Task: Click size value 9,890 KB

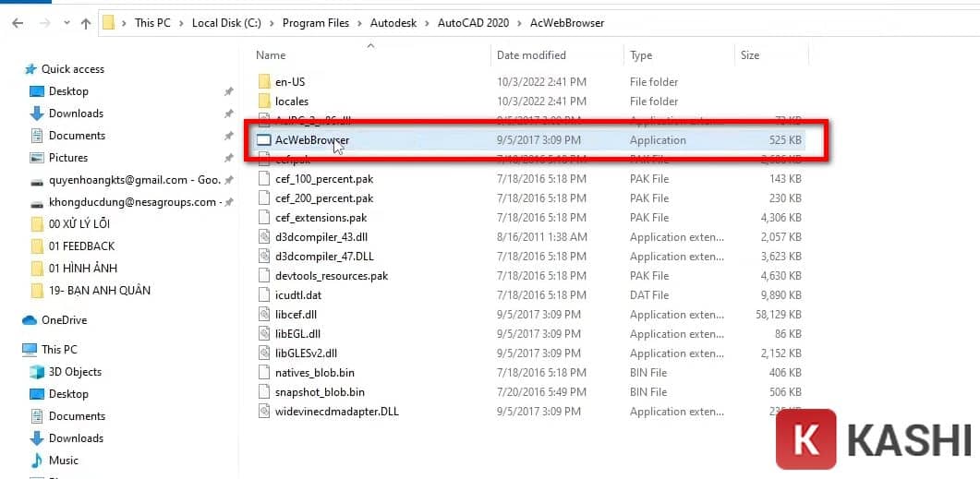Action: (781, 294)
